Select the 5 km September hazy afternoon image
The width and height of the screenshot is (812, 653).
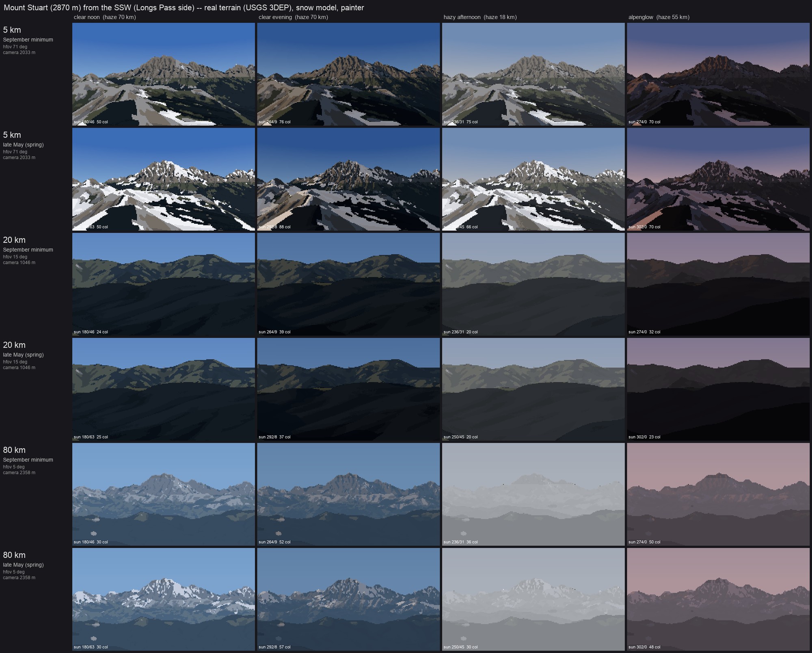[533, 74]
